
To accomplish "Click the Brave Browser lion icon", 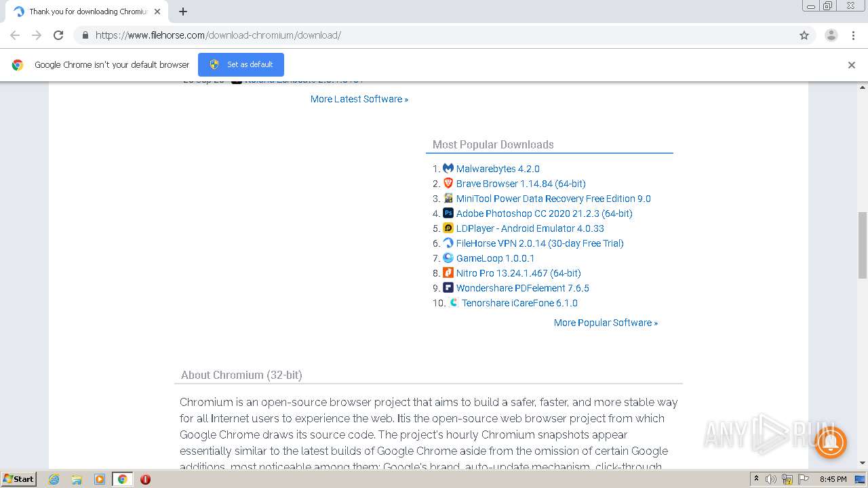I will [448, 183].
